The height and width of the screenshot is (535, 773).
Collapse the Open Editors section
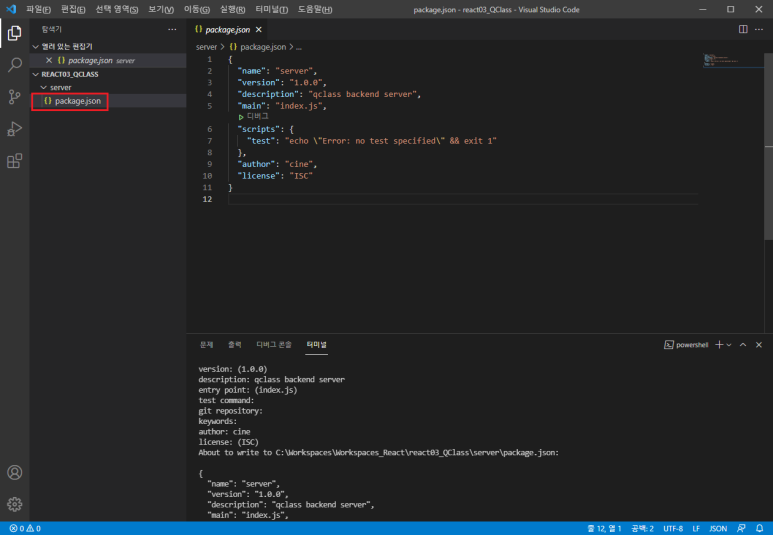click(x=35, y=46)
